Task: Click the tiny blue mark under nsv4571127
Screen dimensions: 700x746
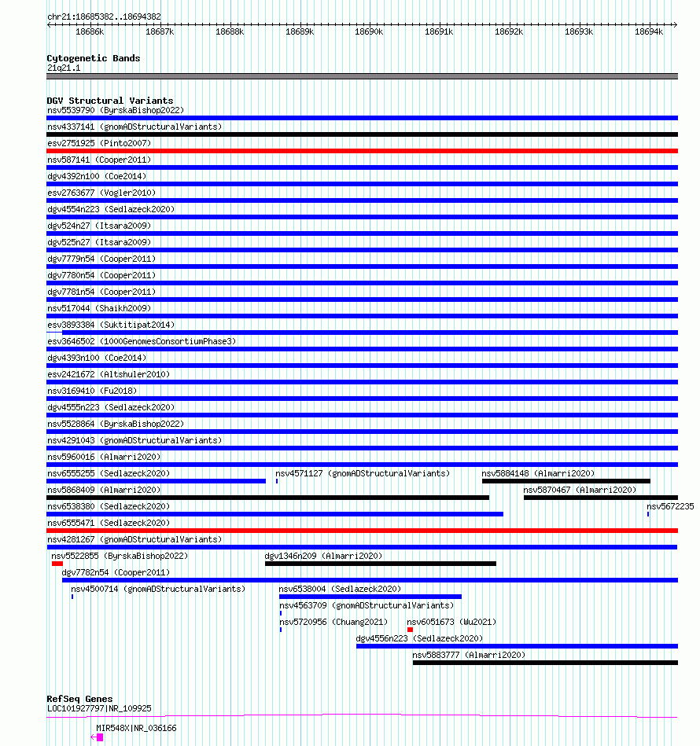Action: [x=277, y=481]
